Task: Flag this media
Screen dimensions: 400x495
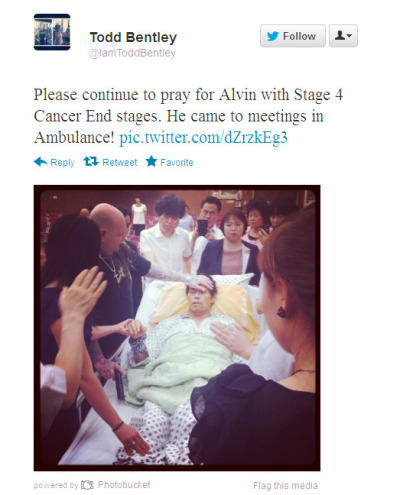Action: (285, 486)
